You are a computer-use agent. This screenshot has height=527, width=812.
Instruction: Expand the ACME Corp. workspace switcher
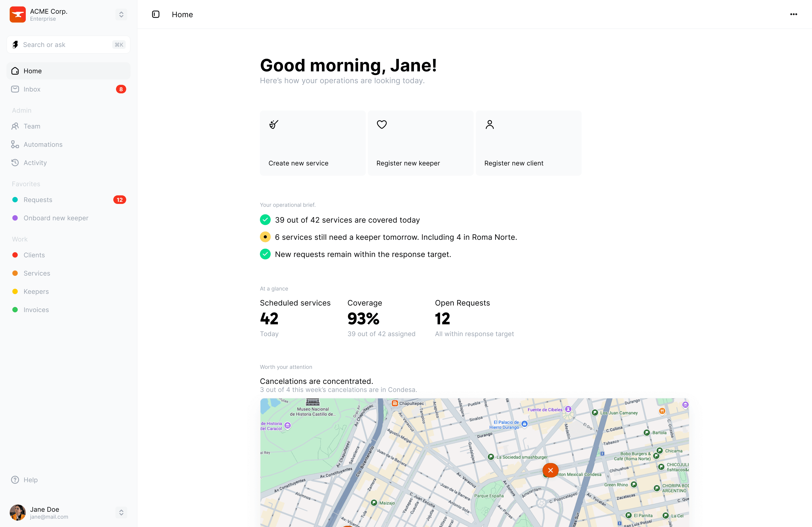[x=121, y=14]
